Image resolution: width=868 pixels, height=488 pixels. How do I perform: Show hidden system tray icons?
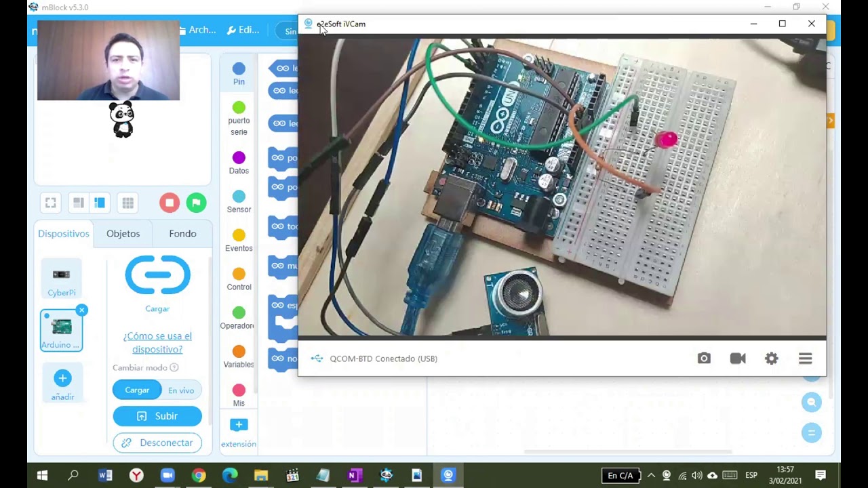coord(652,475)
